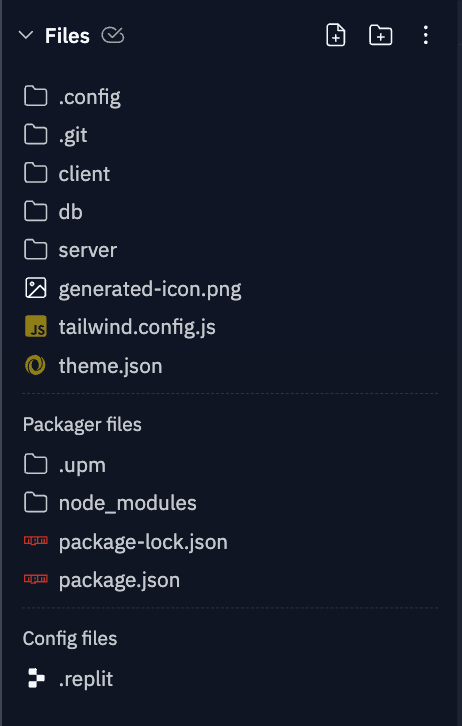Click the npm icon beside package-lock.json
The width and height of the screenshot is (462, 726).
click(36, 540)
